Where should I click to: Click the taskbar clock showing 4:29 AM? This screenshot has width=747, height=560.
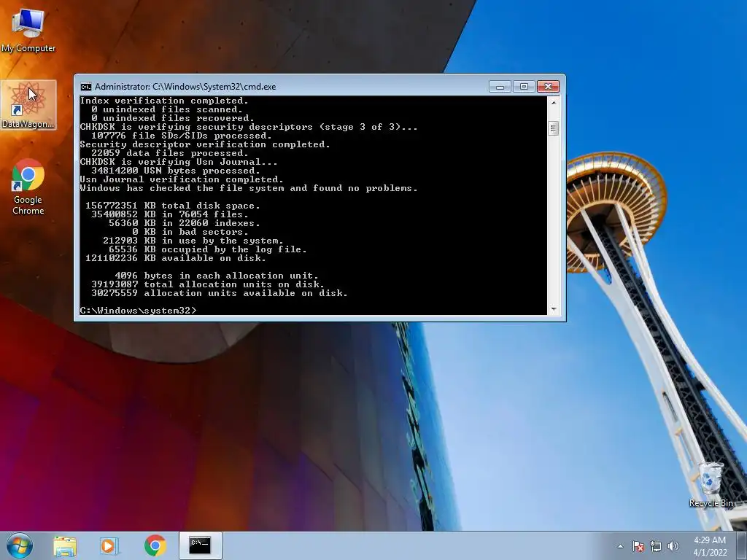coord(710,546)
